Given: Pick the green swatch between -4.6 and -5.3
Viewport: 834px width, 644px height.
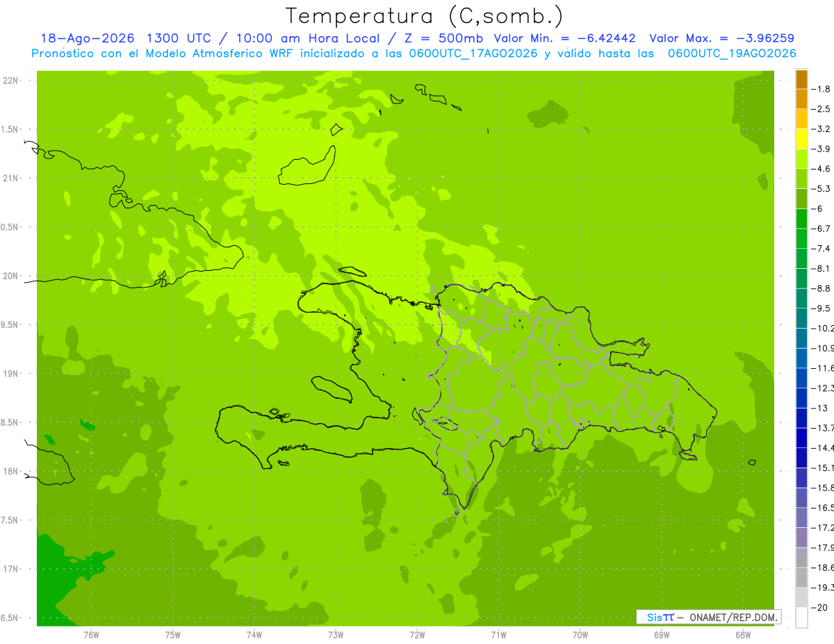Looking at the screenshot, I should pyautogui.click(x=801, y=179).
